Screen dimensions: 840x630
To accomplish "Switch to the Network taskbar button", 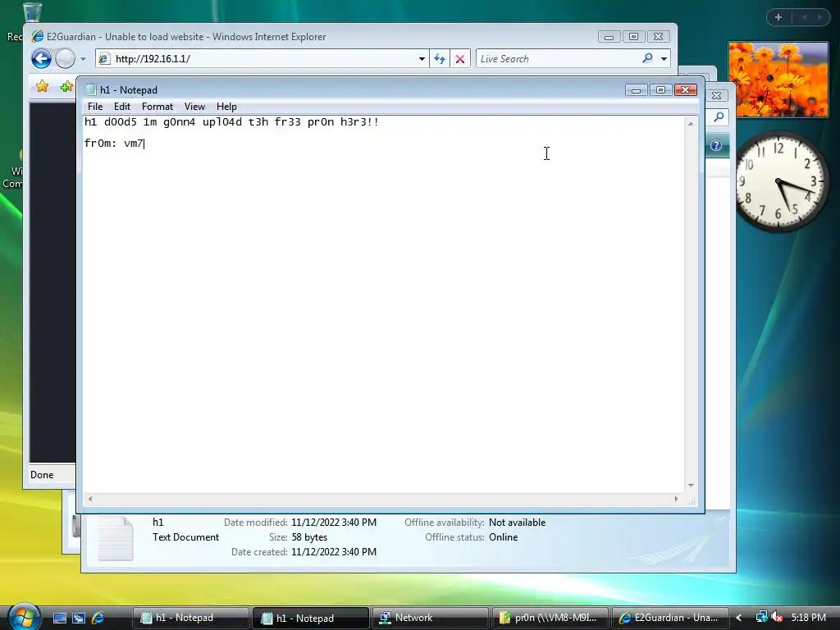I will (430, 618).
